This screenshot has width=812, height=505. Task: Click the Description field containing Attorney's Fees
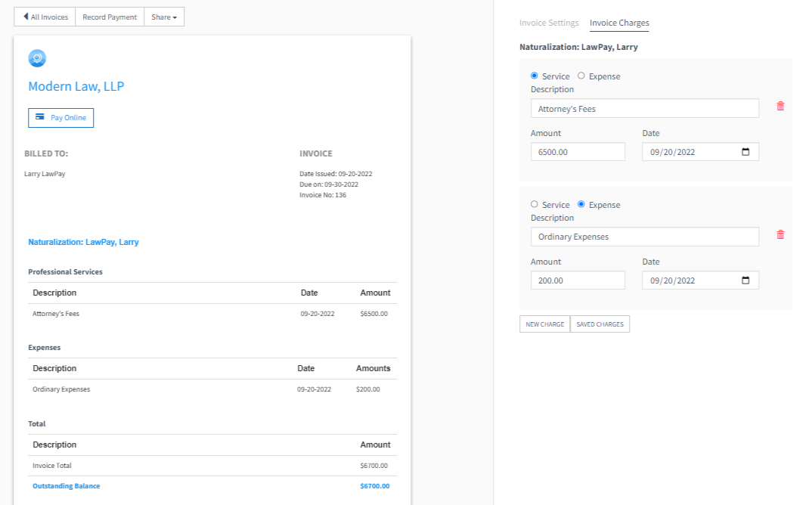[x=644, y=107]
